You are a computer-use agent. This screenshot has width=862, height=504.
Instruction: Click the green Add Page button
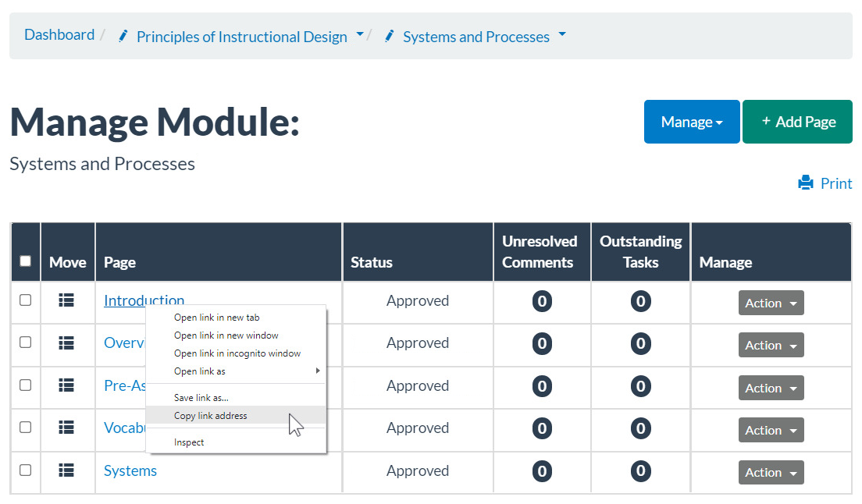797,122
